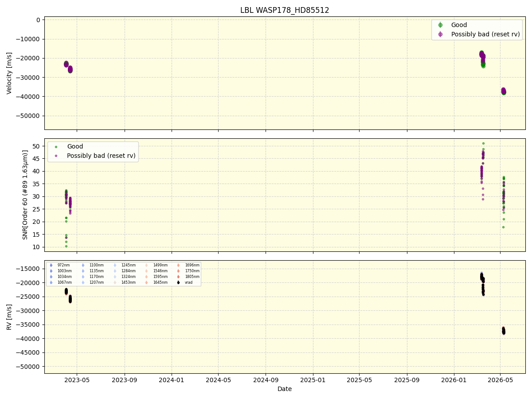Screen dimensions: 532x399
Task: Click the −25000 tick on the RV axis
Action: point(29,297)
